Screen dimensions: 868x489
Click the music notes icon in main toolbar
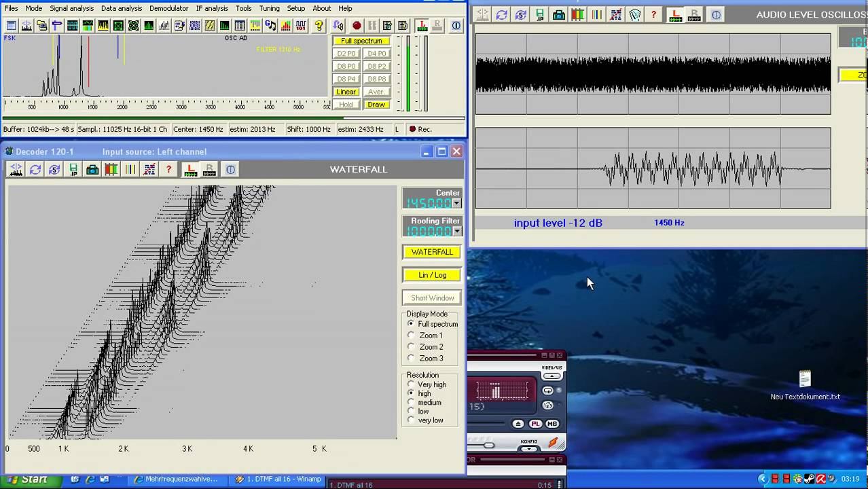tap(270, 26)
